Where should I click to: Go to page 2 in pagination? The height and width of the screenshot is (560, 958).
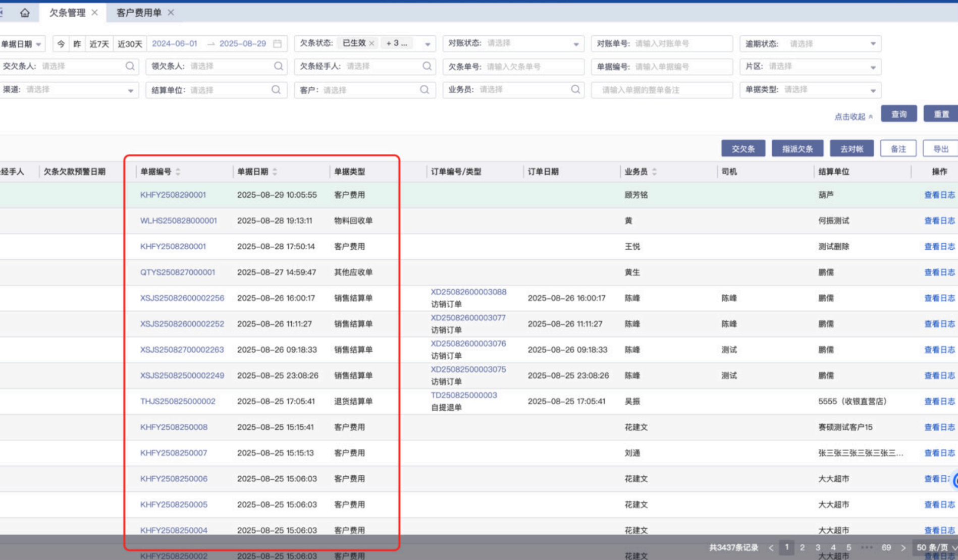(802, 547)
